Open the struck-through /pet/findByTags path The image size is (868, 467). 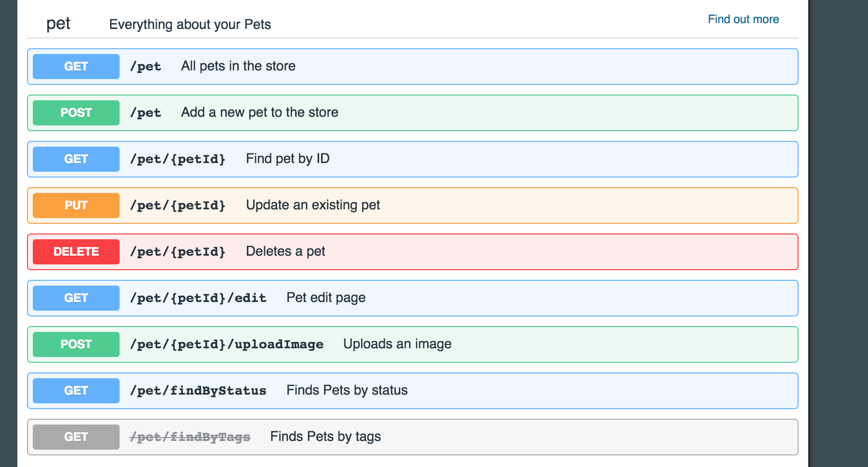(190, 437)
